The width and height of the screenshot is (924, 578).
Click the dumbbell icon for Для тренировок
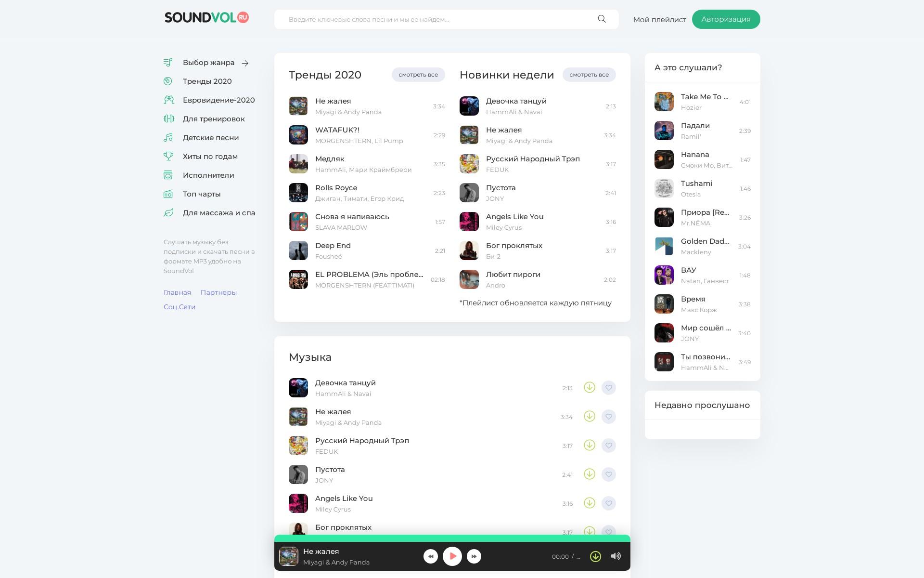pyautogui.click(x=168, y=118)
